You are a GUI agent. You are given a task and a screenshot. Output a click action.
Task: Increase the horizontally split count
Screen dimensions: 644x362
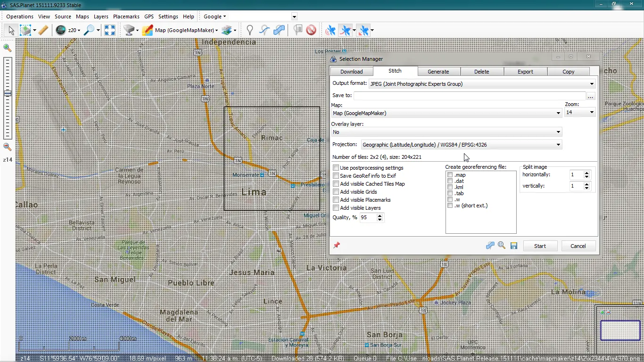pos(587,173)
